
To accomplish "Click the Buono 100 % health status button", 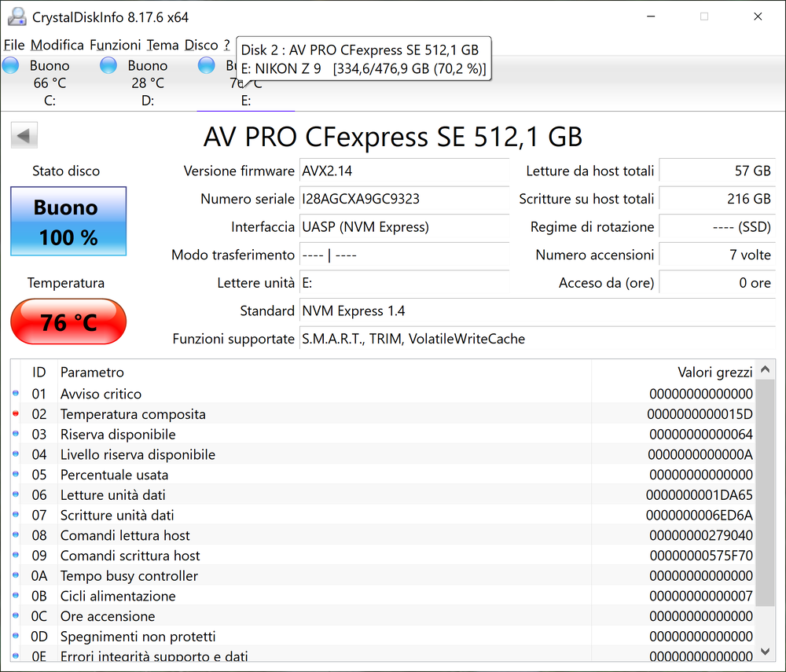I will pos(68,222).
